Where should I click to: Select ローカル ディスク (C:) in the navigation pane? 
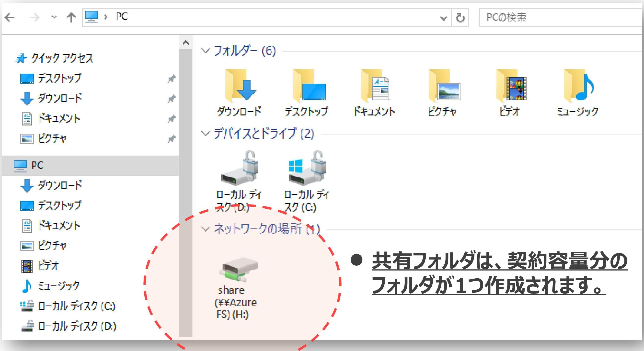76,306
